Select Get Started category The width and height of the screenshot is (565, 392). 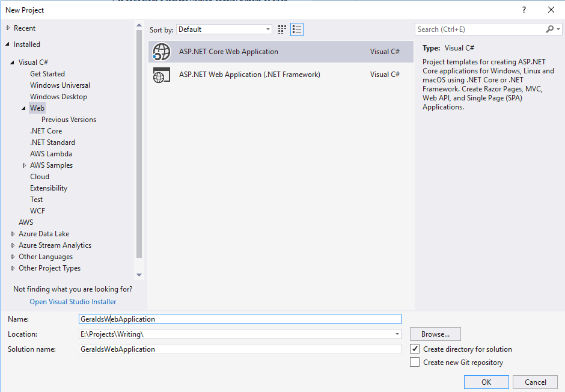[x=47, y=74]
